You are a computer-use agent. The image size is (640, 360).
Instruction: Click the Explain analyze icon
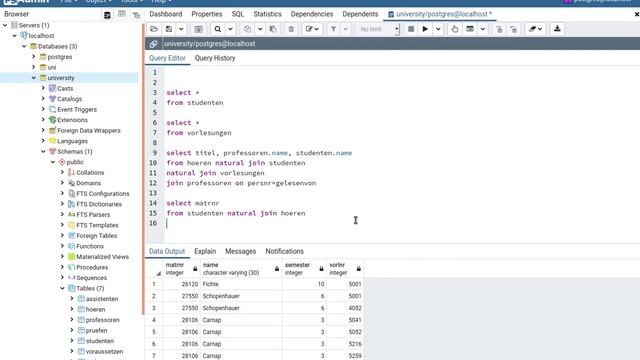[470, 29]
